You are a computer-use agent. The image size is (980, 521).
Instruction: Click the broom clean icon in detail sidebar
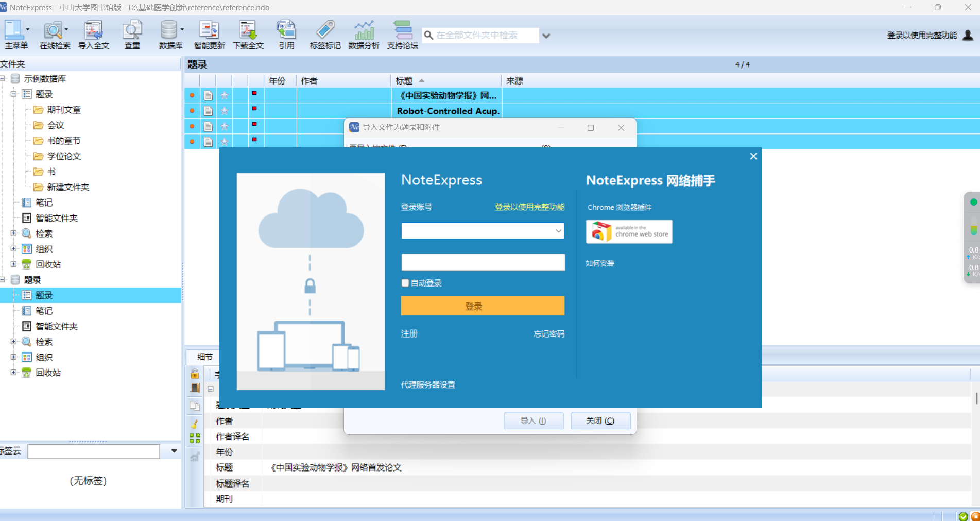coord(195,423)
